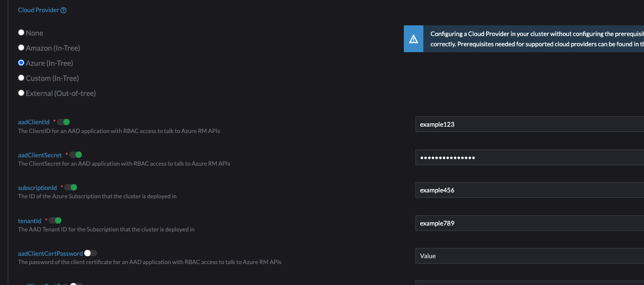Click the aadClientId field label link
Viewport: 644px width, 285px height.
pos(33,122)
